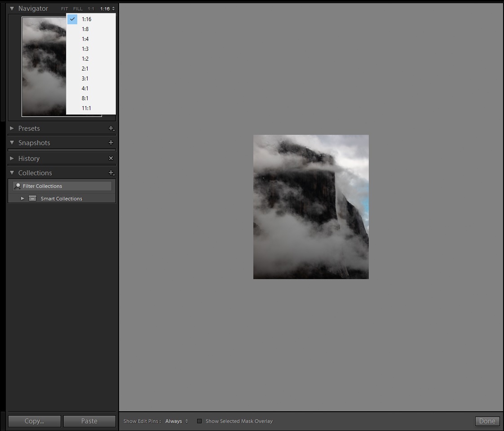Click the Smart Collections set box icon
Viewport: 504px width, 431px height.
32,199
